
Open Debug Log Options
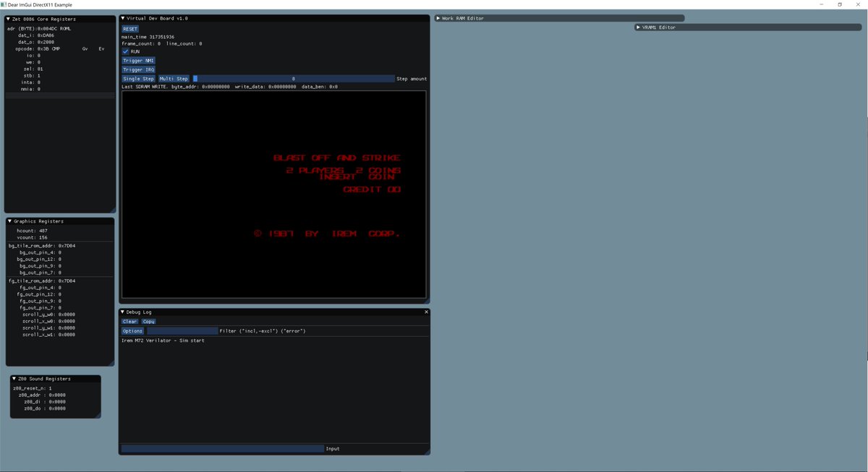132,331
